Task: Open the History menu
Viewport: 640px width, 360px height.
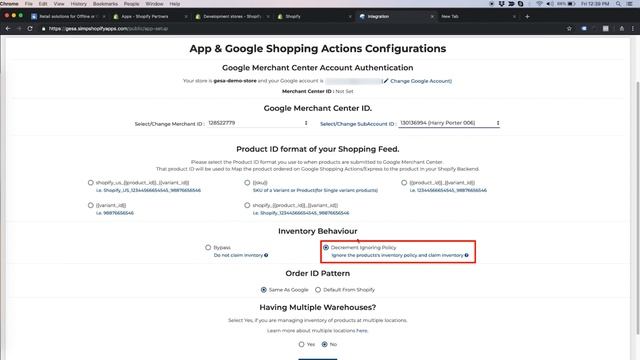Action: tap(78, 4)
